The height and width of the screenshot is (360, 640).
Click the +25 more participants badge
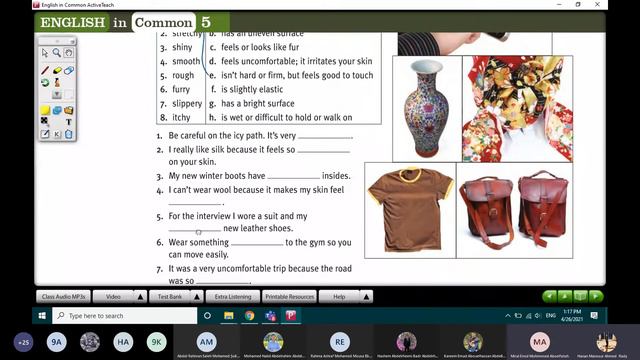click(x=24, y=342)
